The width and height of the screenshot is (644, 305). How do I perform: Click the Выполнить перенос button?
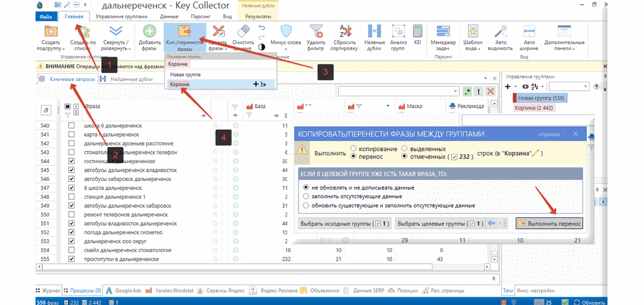click(550, 223)
